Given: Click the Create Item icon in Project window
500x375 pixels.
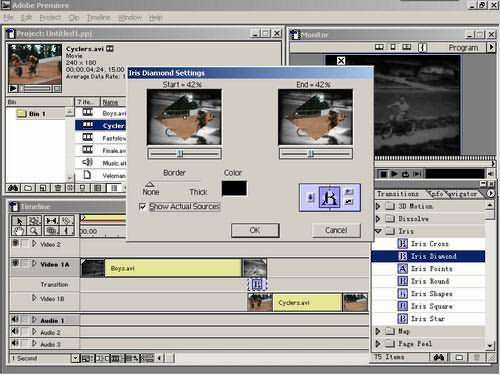Looking at the screenshot, I should pos(43,188).
